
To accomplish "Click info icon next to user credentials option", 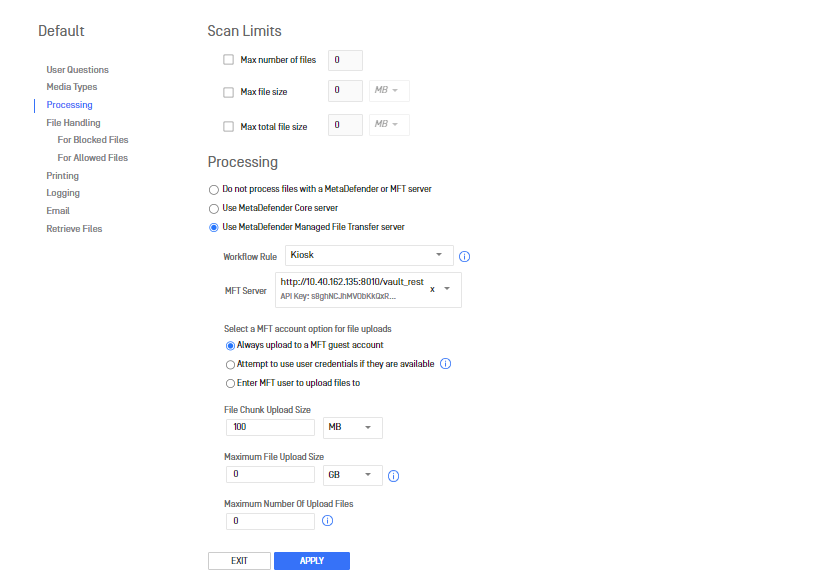I will (446, 364).
